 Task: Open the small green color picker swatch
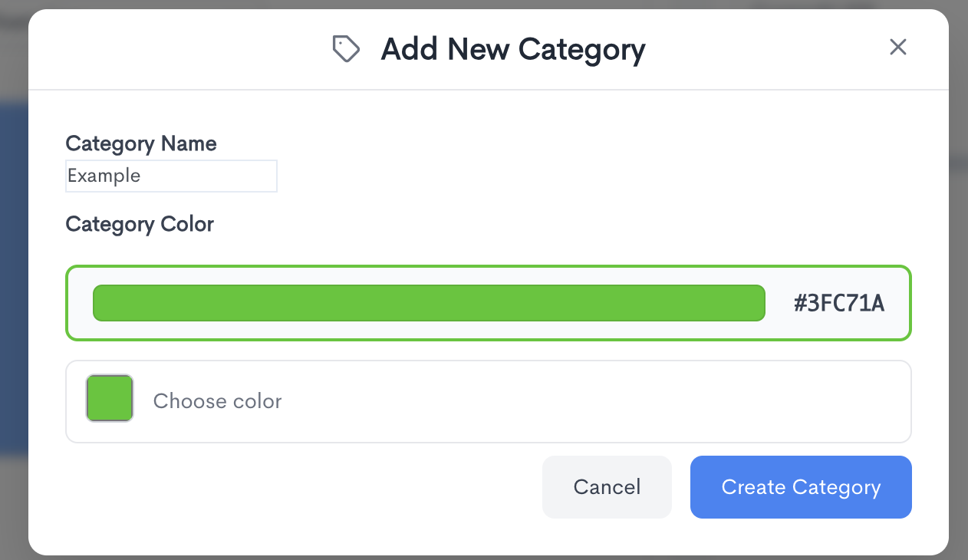(110, 398)
